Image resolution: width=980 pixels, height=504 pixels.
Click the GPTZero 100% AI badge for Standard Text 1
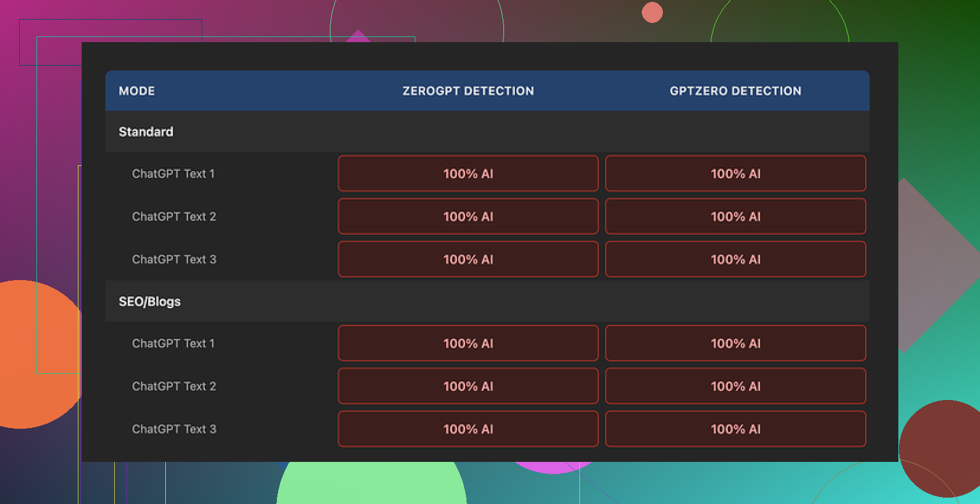click(x=735, y=173)
